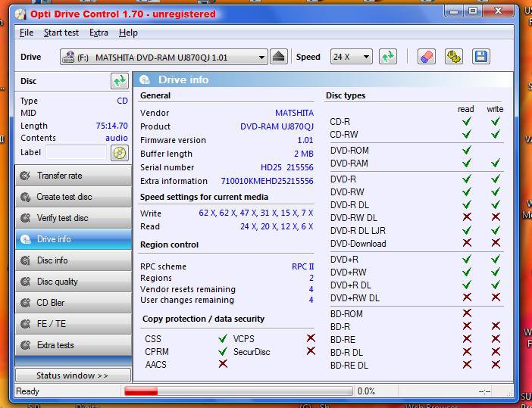Open the Drive selection dropdown
Image resolution: width=532 pixels, height=408 pixels.
[x=164, y=57]
